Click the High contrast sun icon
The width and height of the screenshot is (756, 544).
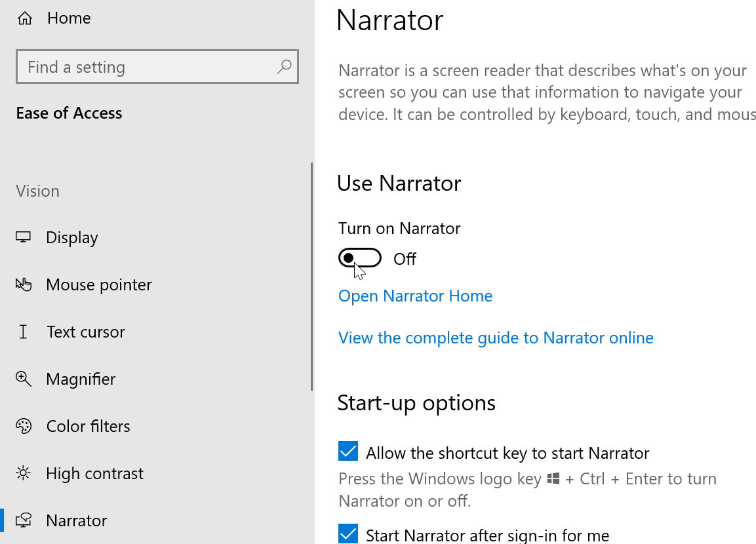pyautogui.click(x=23, y=473)
